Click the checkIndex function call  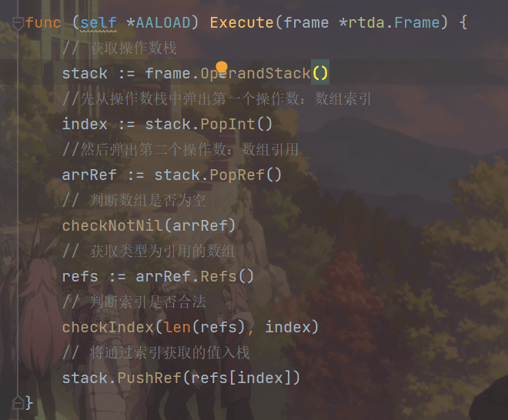[108, 328]
